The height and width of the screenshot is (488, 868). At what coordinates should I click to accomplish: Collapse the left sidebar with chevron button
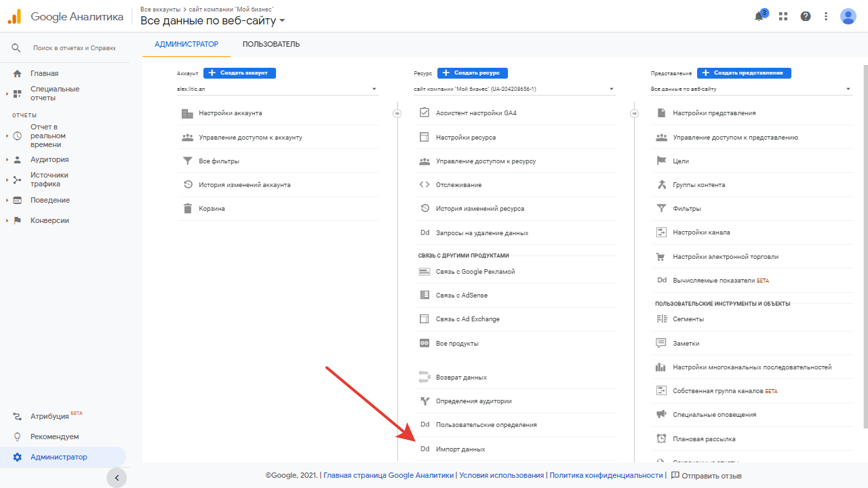pyautogui.click(x=117, y=478)
